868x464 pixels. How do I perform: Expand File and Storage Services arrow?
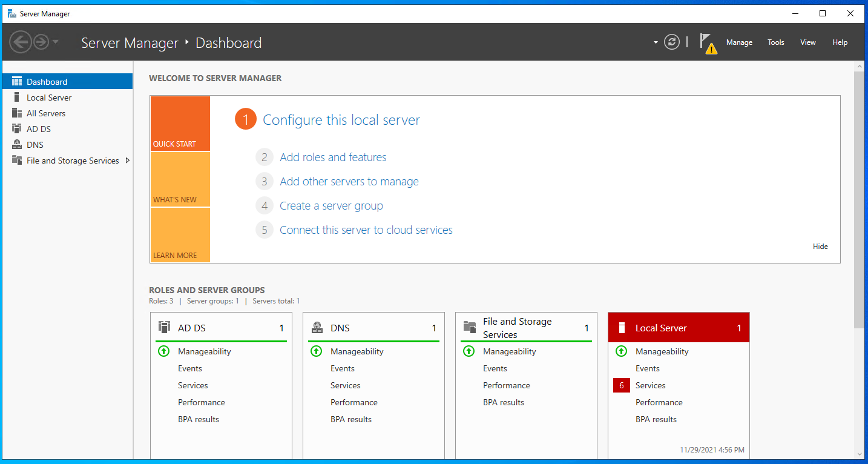click(127, 161)
